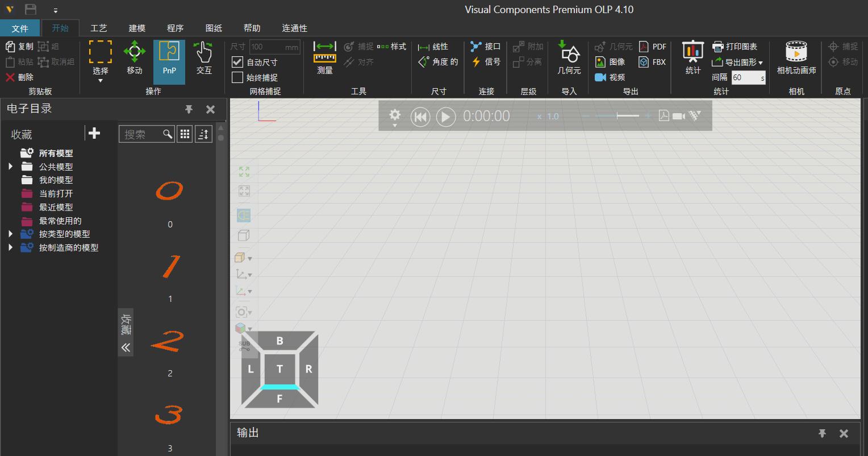
Task: Pin the 电子目录 panel
Action: pos(189,109)
